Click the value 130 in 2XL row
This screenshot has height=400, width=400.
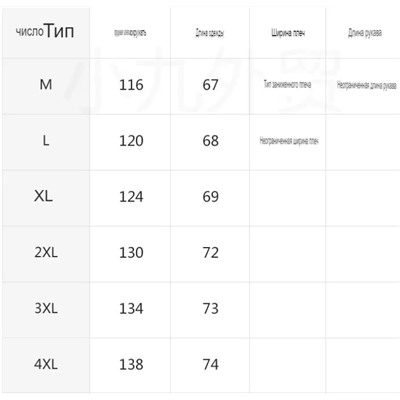[131, 253]
